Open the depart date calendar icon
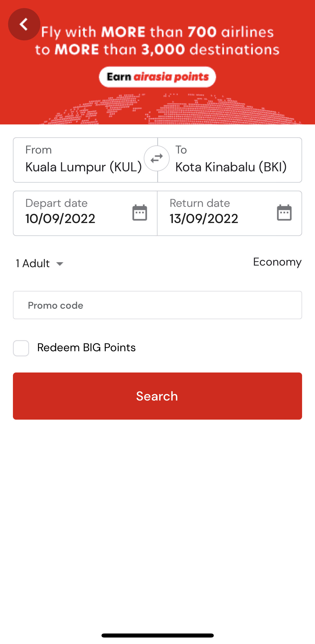Image resolution: width=315 pixels, height=644 pixels. click(140, 213)
